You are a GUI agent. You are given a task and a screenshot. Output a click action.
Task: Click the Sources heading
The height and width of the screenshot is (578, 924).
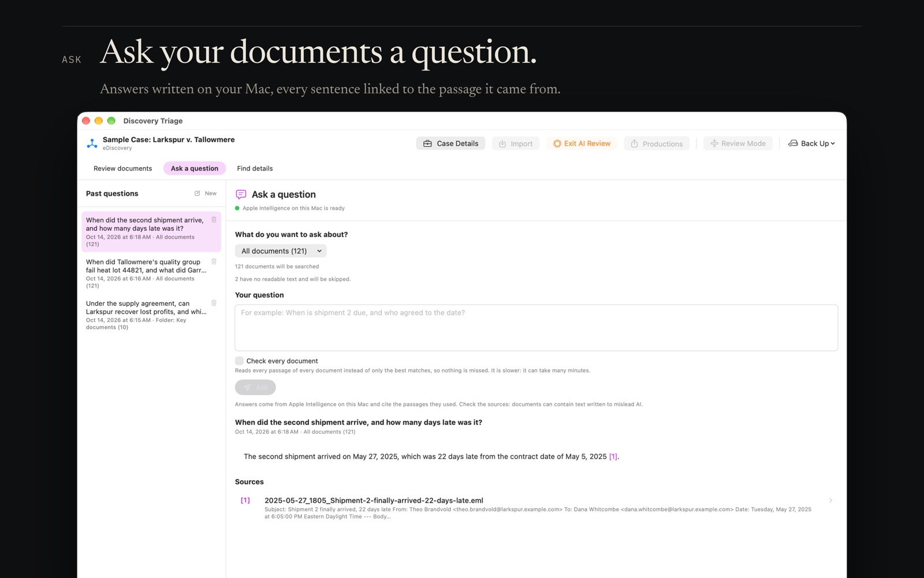249,481
